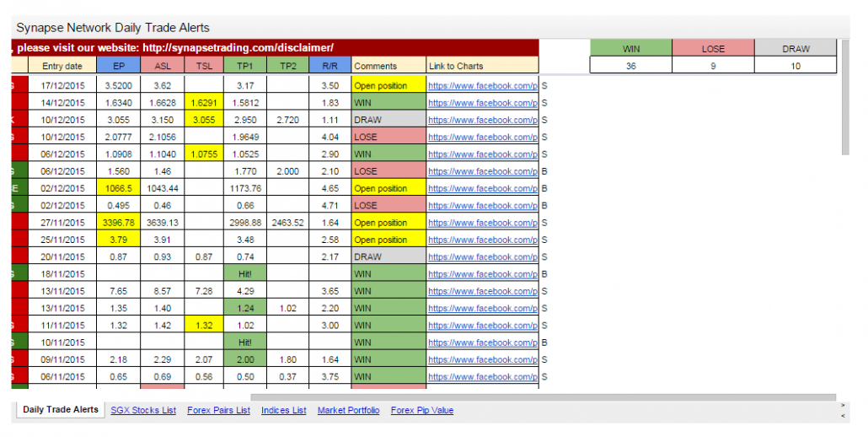This screenshot has height=437, width=868.
Task: Open Facebook chart link for 27/11/2015 trade
Action: pyautogui.click(x=483, y=223)
